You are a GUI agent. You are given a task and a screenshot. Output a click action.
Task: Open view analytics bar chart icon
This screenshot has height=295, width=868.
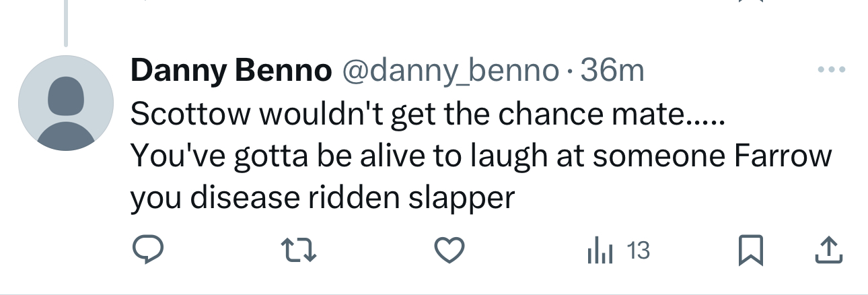tap(601, 251)
